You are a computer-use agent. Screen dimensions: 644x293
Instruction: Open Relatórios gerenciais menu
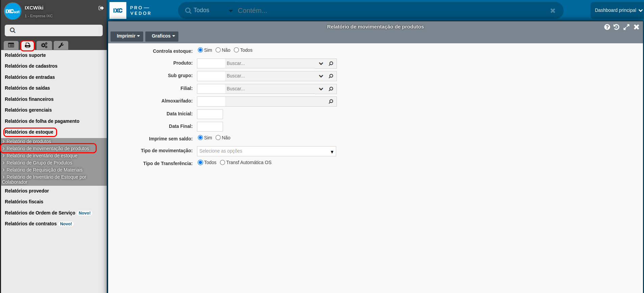(28, 110)
